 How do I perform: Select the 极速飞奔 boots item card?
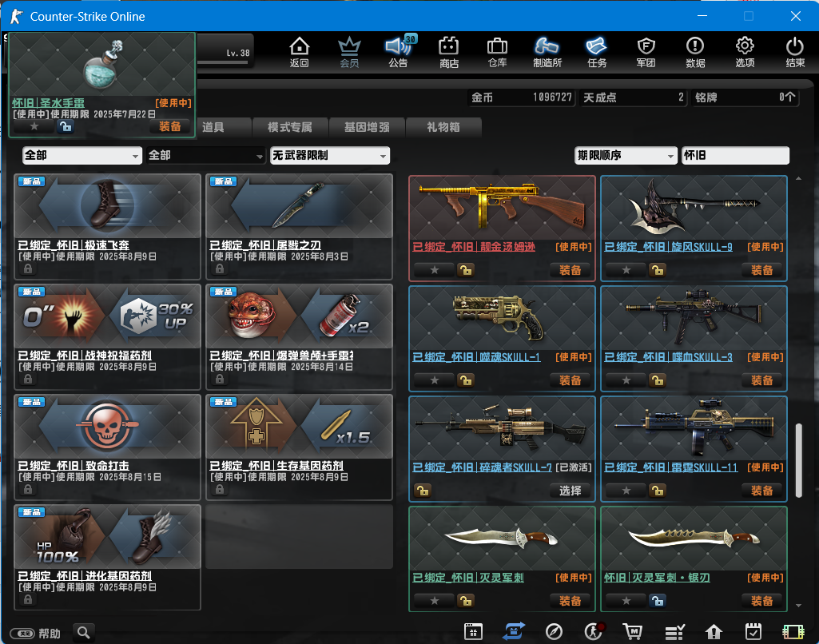tap(108, 227)
